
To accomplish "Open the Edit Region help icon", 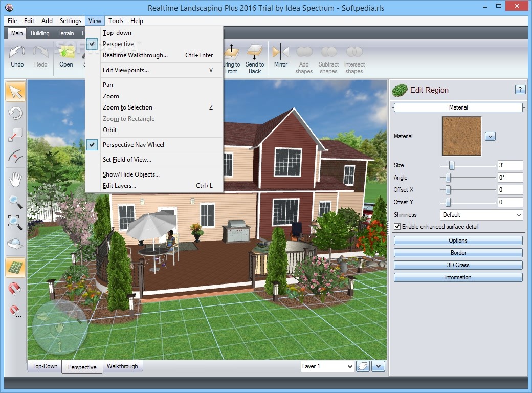I will (x=520, y=90).
